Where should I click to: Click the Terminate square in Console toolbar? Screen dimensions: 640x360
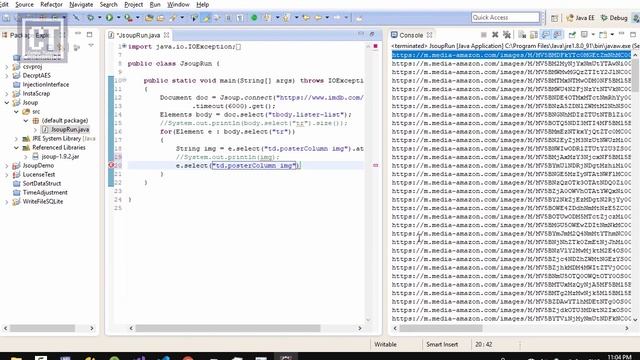click(x=484, y=35)
